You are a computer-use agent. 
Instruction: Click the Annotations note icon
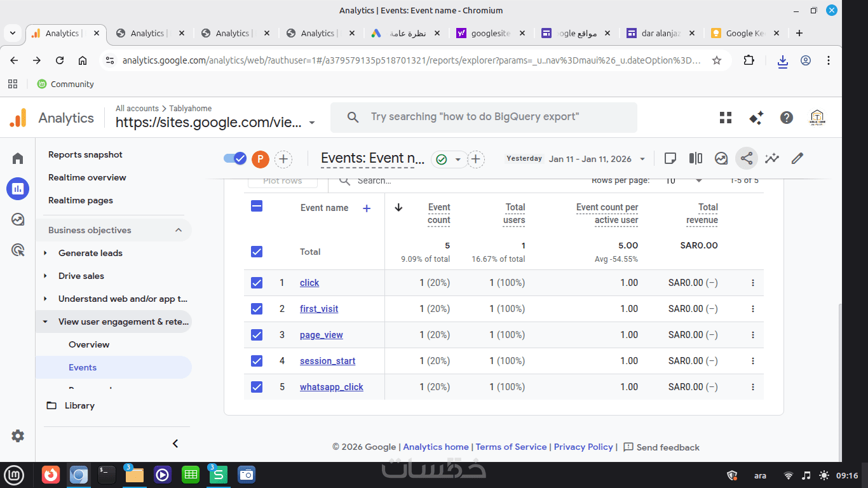tap(670, 158)
